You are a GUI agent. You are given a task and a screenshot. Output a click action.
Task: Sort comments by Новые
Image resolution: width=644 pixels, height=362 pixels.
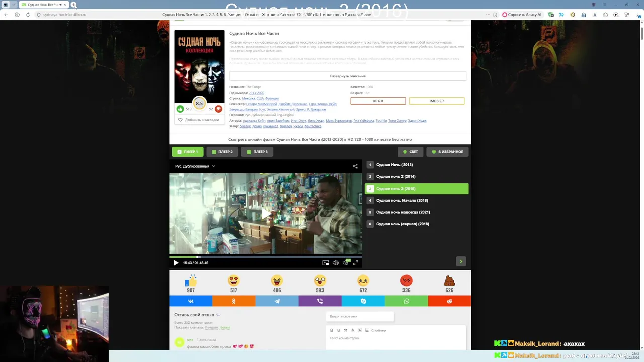(x=225, y=327)
